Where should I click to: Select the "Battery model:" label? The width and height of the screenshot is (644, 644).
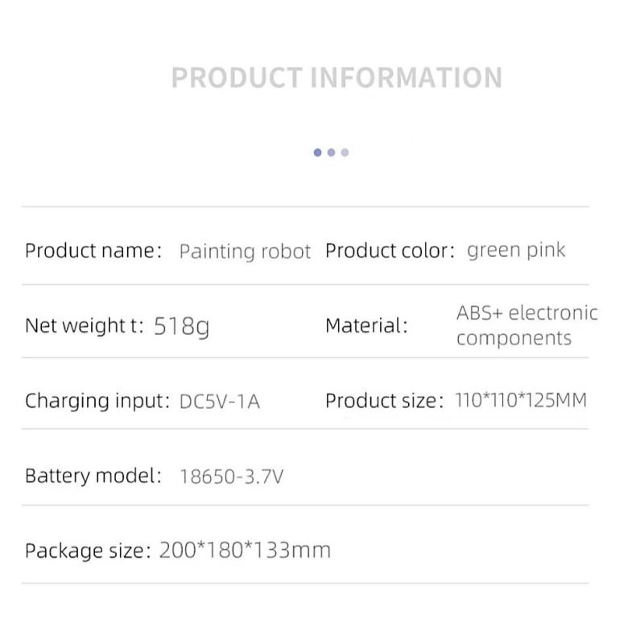click(93, 476)
